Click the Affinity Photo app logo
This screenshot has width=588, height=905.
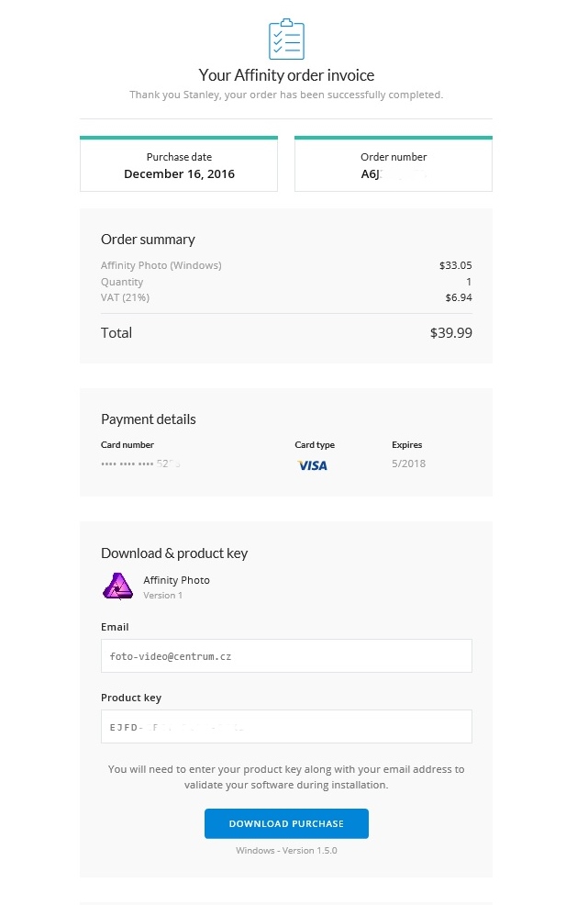[117, 587]
